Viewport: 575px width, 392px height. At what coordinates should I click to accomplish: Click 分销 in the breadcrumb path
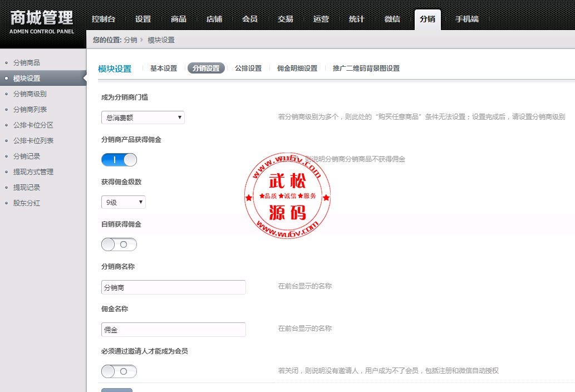tap(131, 40)
